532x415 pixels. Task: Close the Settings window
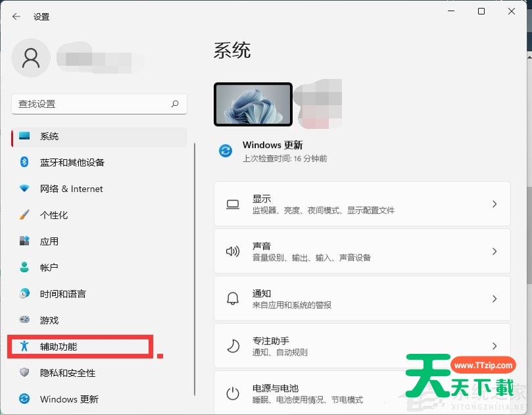pyautogui.click(x=512, y=11)
